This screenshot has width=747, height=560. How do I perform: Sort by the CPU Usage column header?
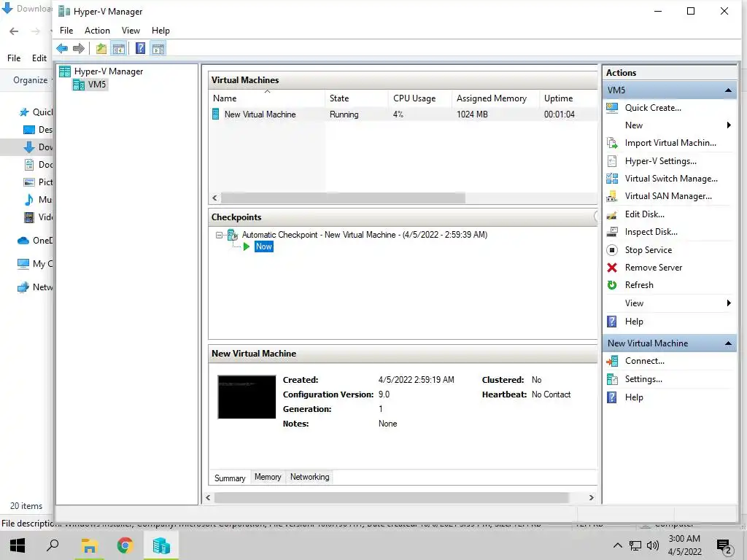tap(419, 98)
